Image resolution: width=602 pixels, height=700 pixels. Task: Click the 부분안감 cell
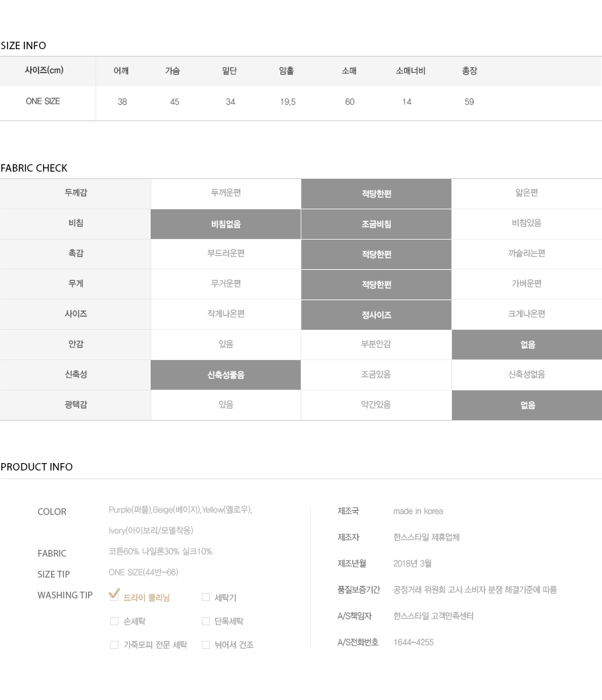[376, 344]
